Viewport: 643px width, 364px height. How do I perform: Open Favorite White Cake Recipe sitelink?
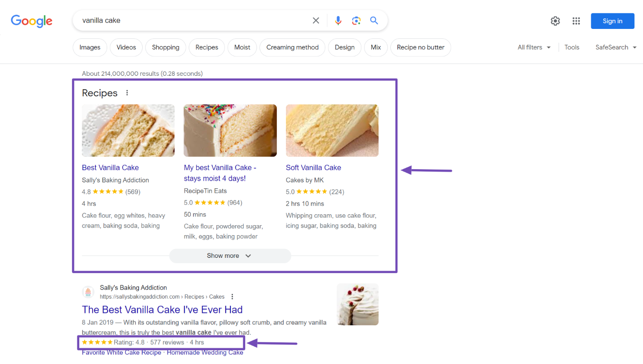pyautogui.click(x=121, y=353)
